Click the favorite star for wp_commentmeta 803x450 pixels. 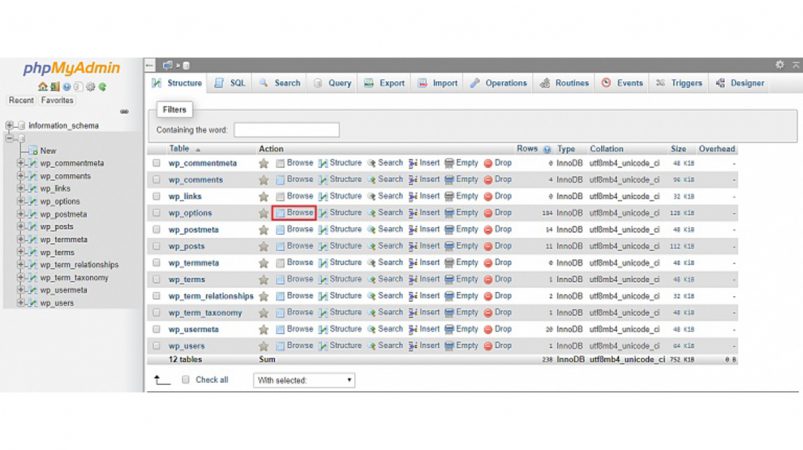tap(263, 163)
